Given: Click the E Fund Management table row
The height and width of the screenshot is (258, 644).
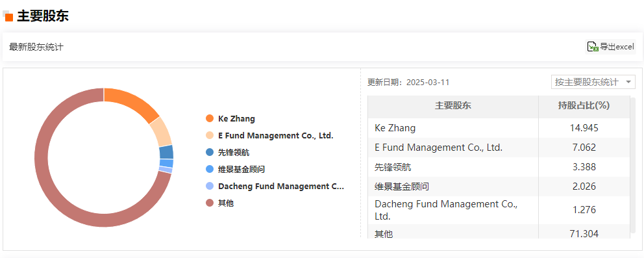Looking at the screenshot, I should [x=499, y=148].
